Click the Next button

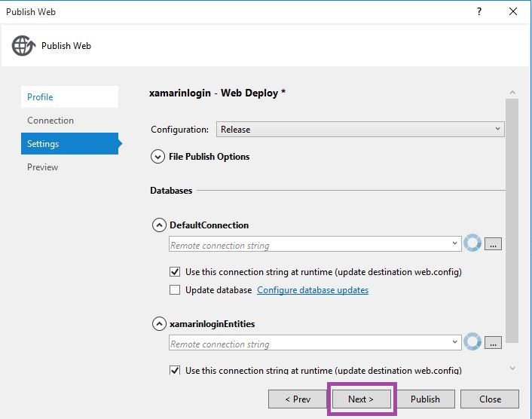(361, 399)
